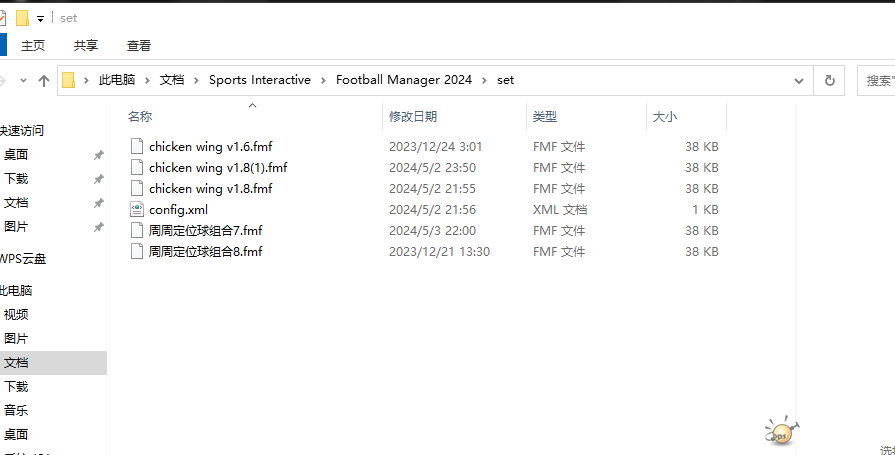Screen dimensions: 895x455
Task: Expand chevron after 文档 in breadcrumb
Action: tap(196, 80)
